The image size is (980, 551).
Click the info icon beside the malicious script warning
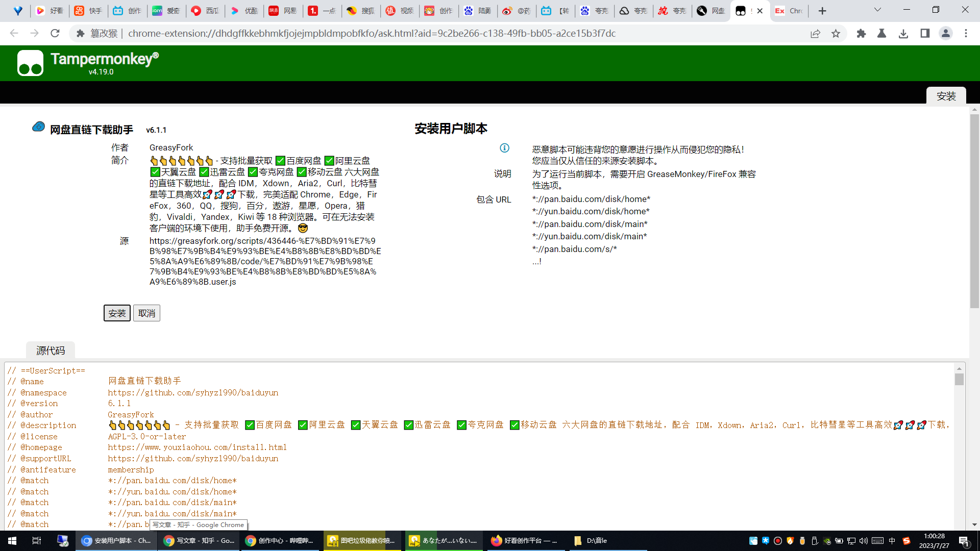[x=505, y=148]
